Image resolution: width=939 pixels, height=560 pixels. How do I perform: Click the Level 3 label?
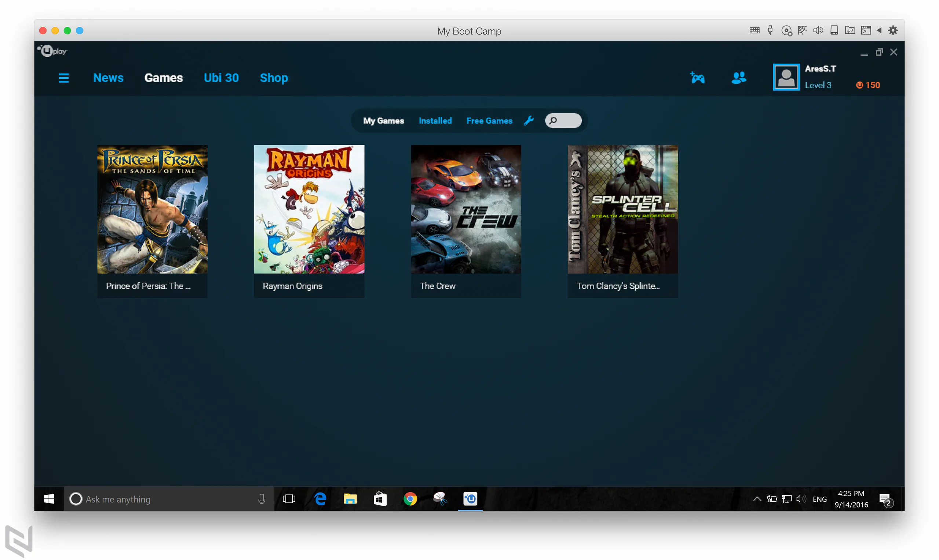tap(818, 85)
